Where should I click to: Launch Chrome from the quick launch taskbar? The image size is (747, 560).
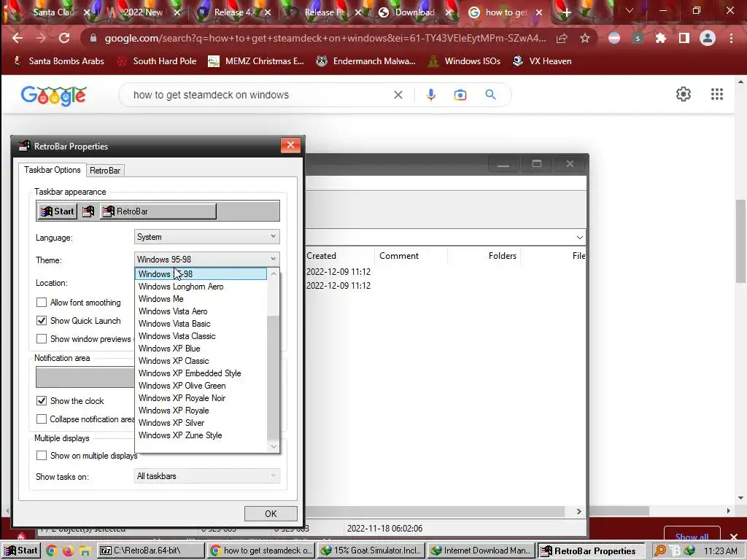click(52, 551)
